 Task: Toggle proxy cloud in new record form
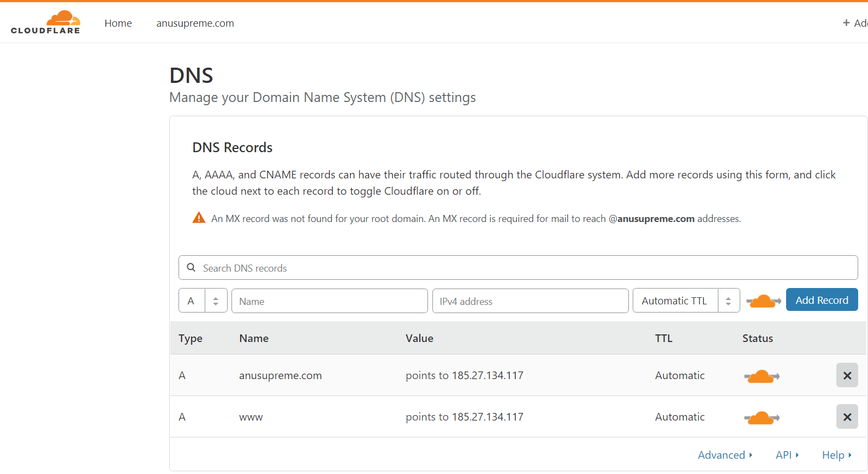click(x=763, y=301)
